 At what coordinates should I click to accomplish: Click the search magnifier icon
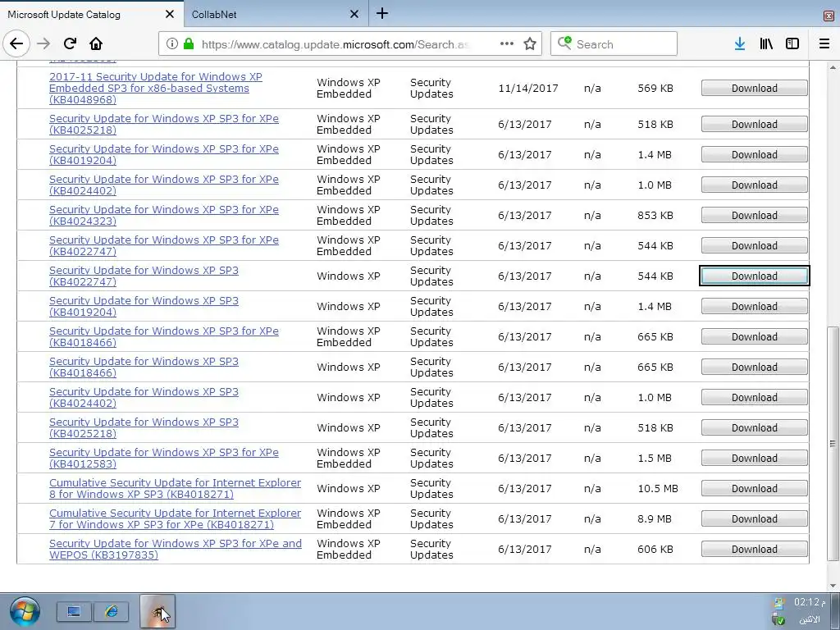pyautogui.click(x=564, y=43)
